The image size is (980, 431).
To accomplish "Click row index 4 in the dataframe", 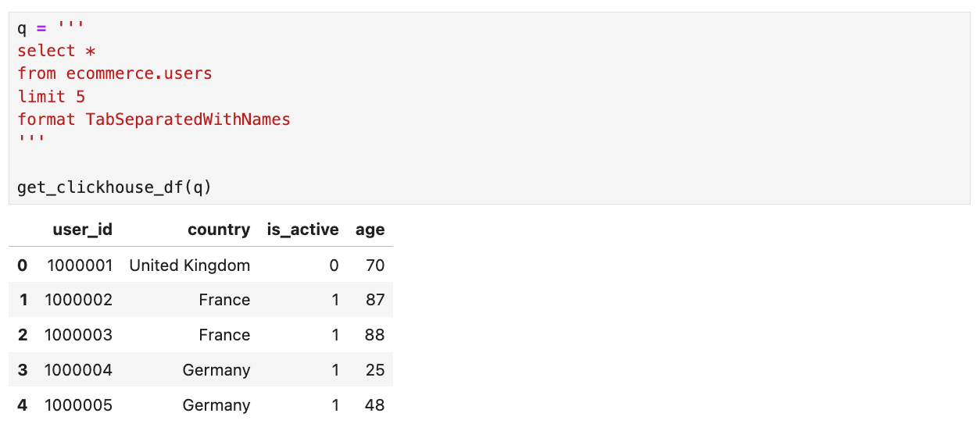I will pyautogui.click(x=23, y=405).
